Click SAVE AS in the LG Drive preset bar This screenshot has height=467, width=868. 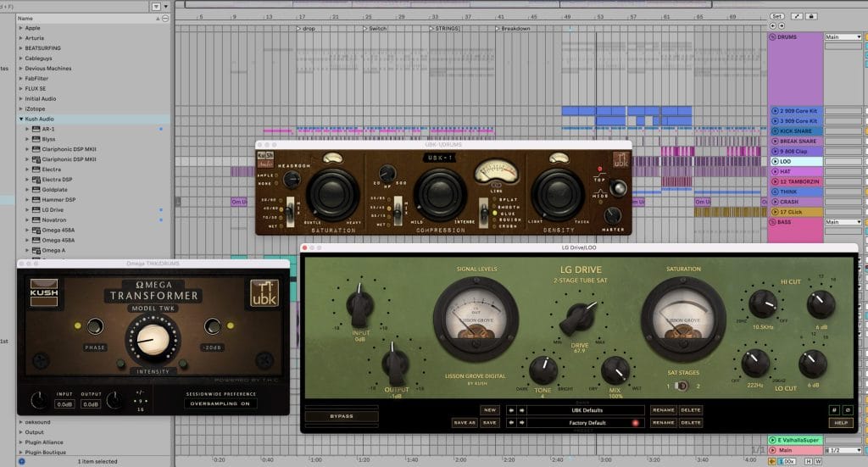pos(464,422)
